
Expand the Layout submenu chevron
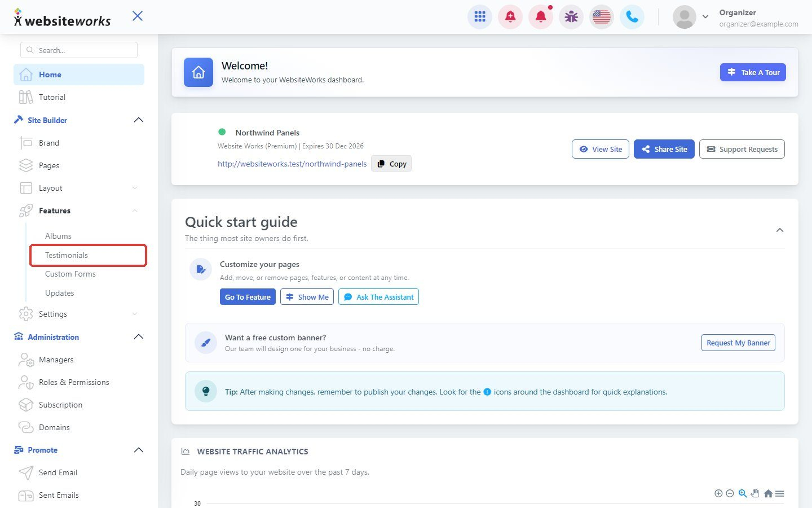point(135,188)
